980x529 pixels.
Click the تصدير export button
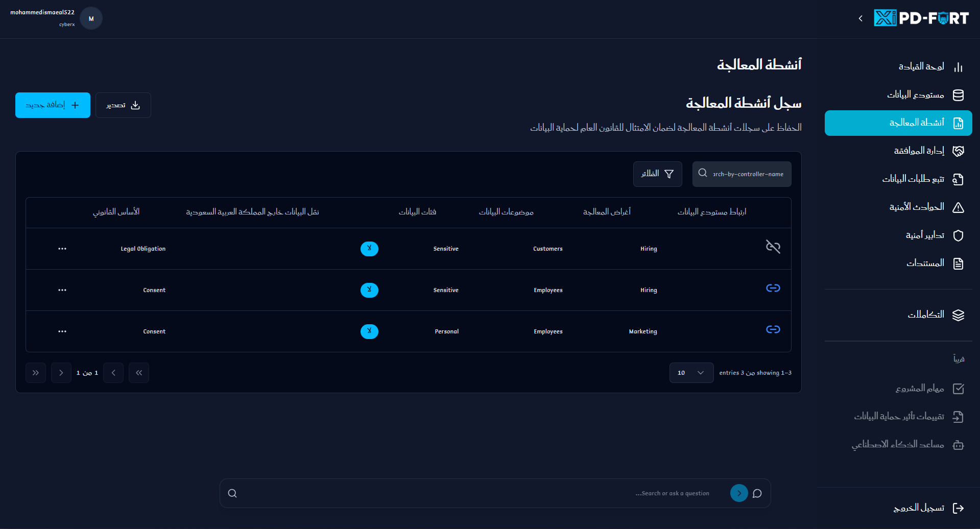pyautogui.click(x=123, y=105)
